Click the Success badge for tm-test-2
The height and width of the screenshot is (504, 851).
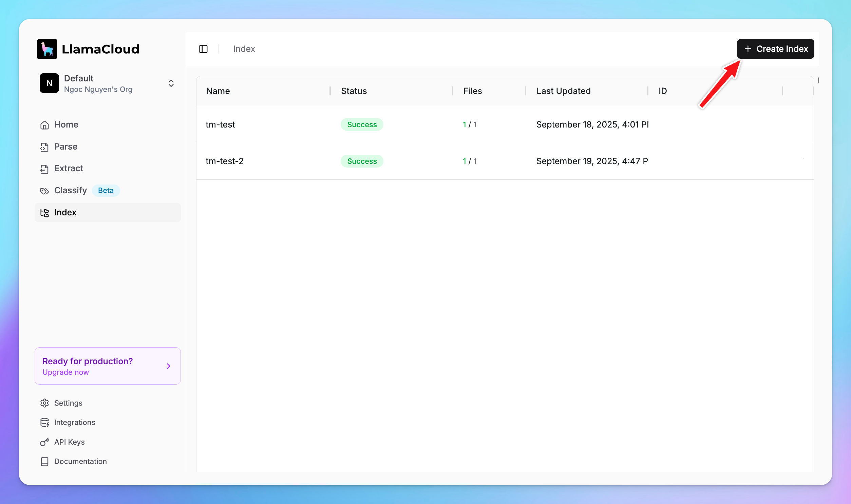click(362, 161)
